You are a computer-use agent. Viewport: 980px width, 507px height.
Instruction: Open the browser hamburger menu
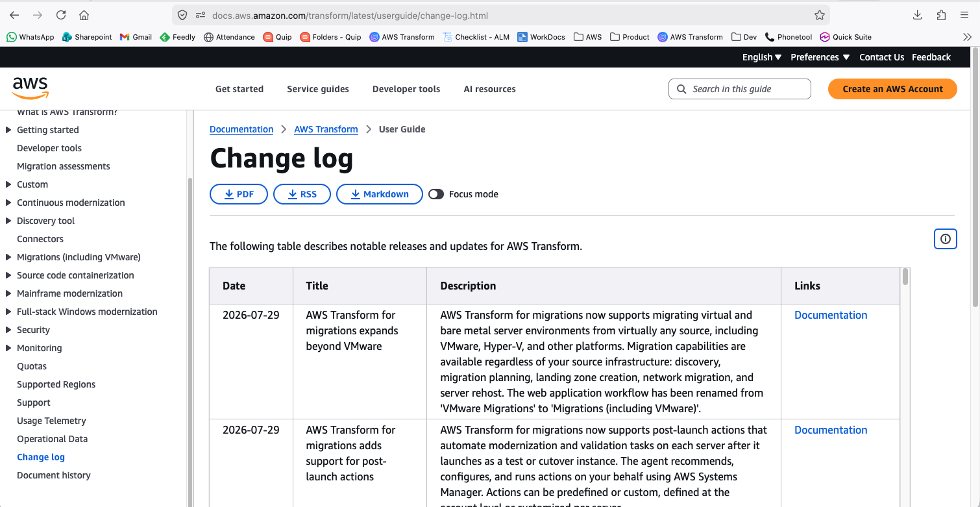964,15
